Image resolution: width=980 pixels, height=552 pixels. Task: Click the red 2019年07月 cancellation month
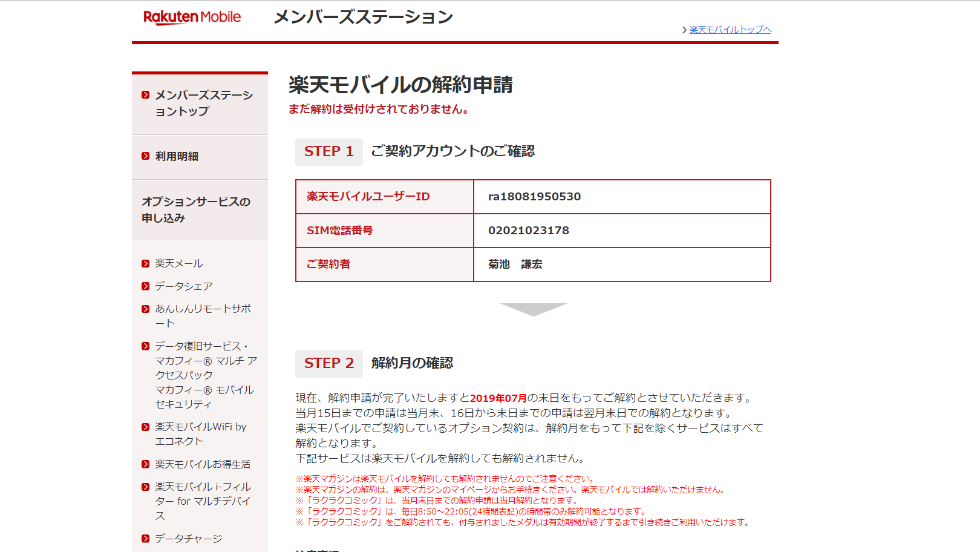(x=498, y=398)
